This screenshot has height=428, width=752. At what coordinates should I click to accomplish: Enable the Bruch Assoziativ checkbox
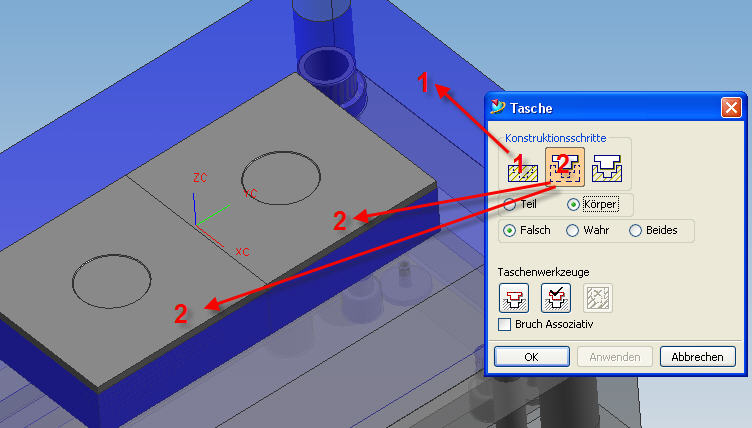(504, 324)
